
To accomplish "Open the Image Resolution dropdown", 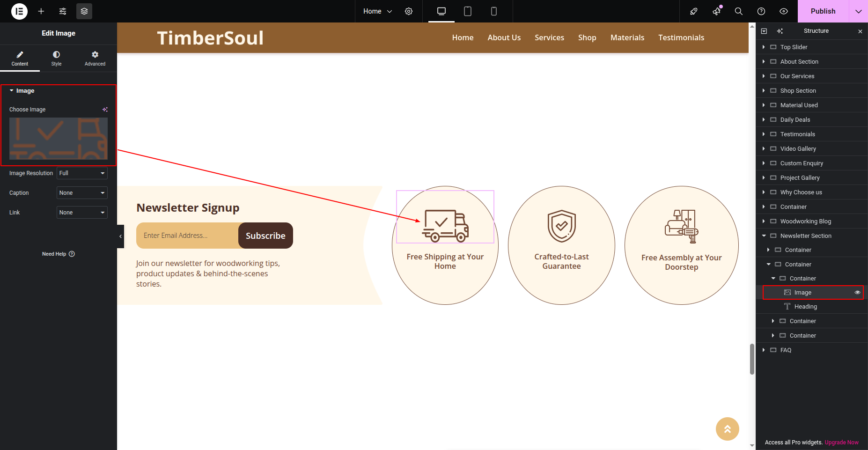I will tap(82, 173).
